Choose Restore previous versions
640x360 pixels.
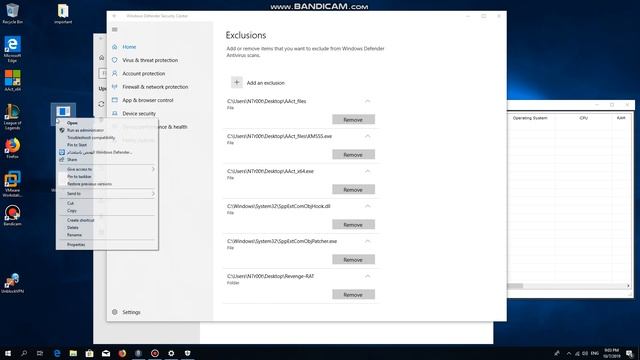point(107,184)
